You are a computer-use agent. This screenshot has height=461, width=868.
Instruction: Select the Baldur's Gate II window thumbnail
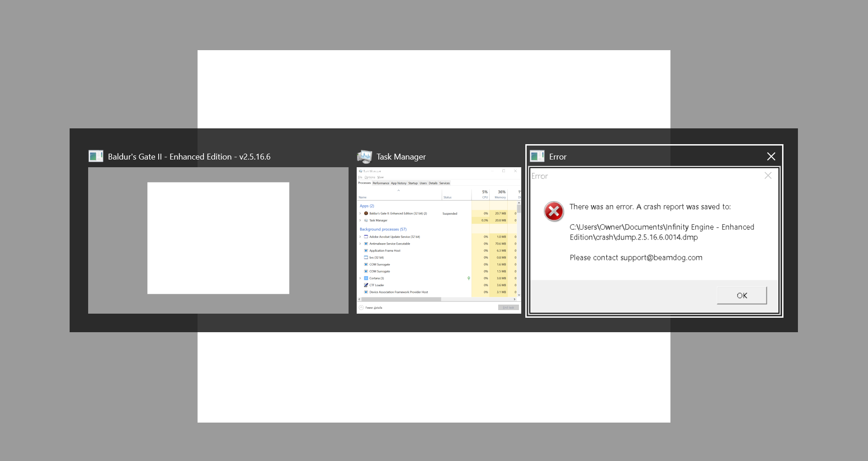point(218,240)
